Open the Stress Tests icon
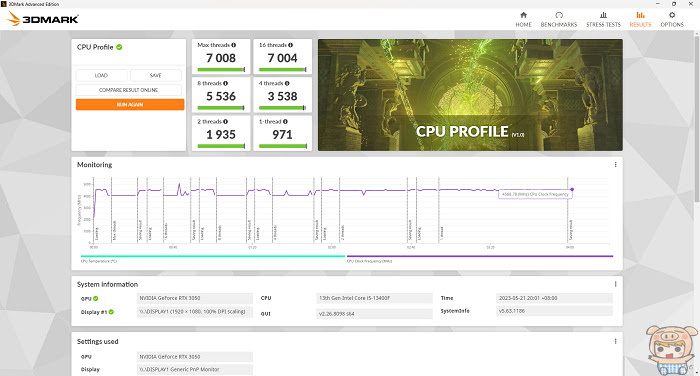 point(603,15)
